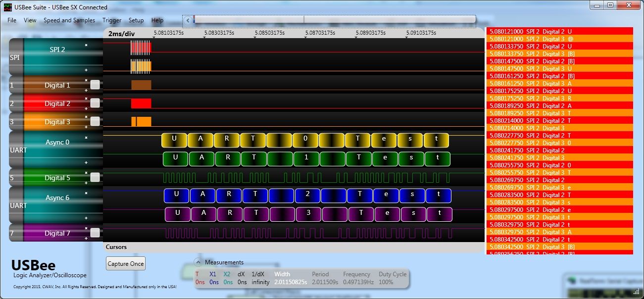
Task: Select the Digital 2 red channel label
Action: (57, 103)
